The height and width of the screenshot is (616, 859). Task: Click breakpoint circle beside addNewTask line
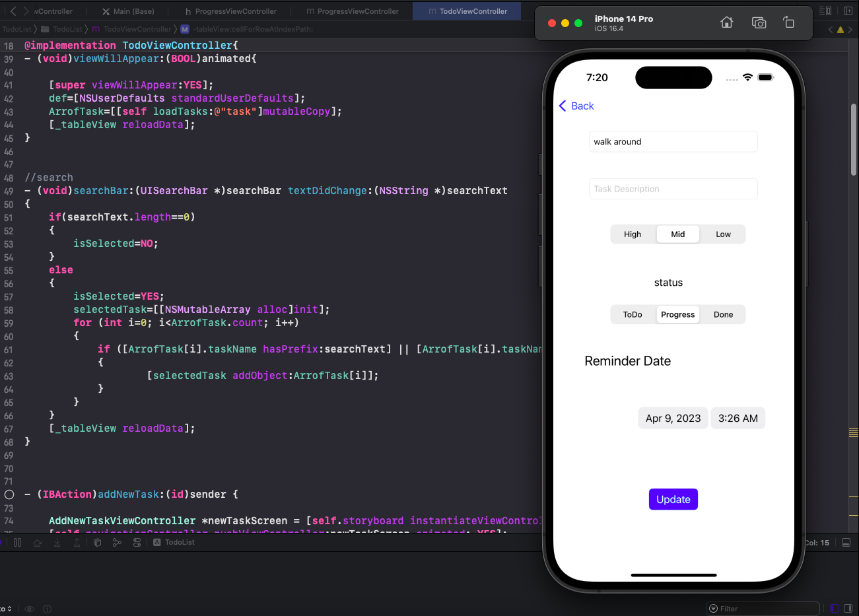9,495
